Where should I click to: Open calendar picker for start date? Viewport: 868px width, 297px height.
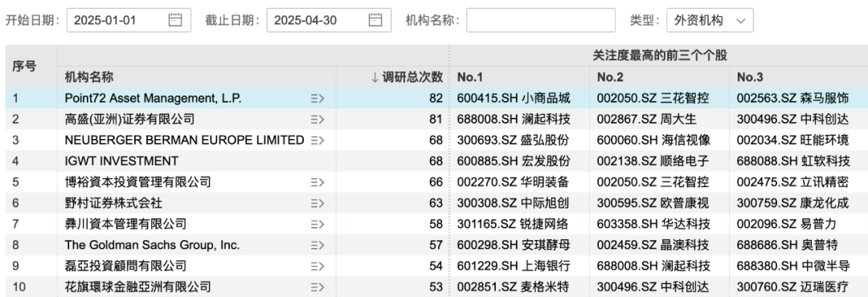click(x=175, y=20)
